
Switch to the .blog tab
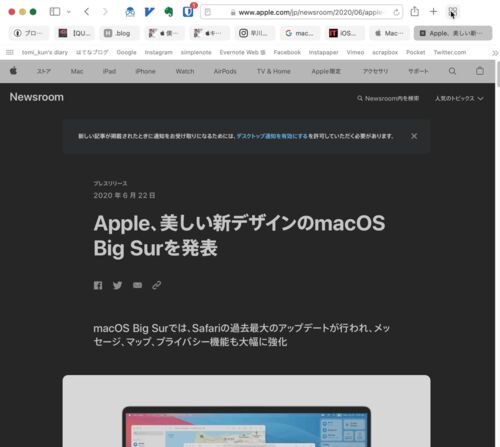tap(118, 33)
